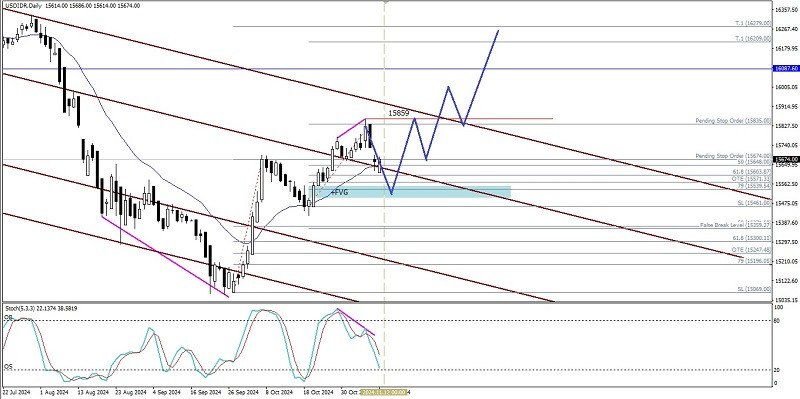
Task: Click the 61.8 (15603.87) Fibonacci label
Action: pyautogui.click(x=752, y=172)
